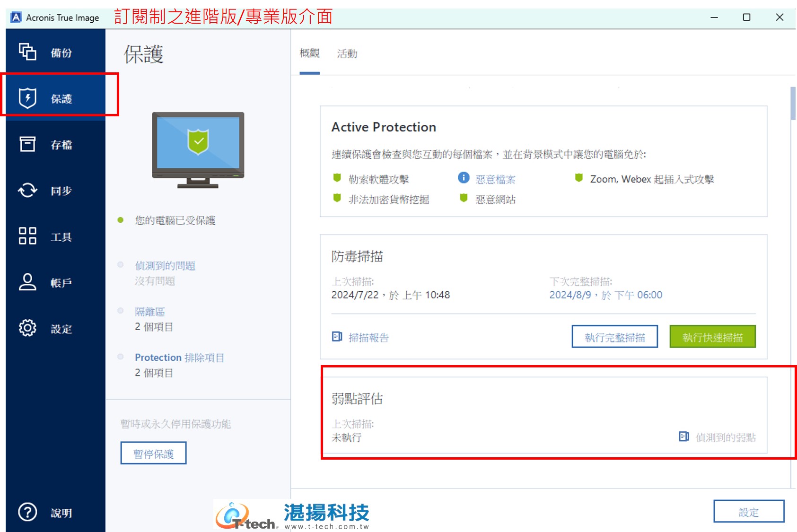Switch to the 概觀 tab
Viewport: 797px width, 532px height.
tap(310, 53)
